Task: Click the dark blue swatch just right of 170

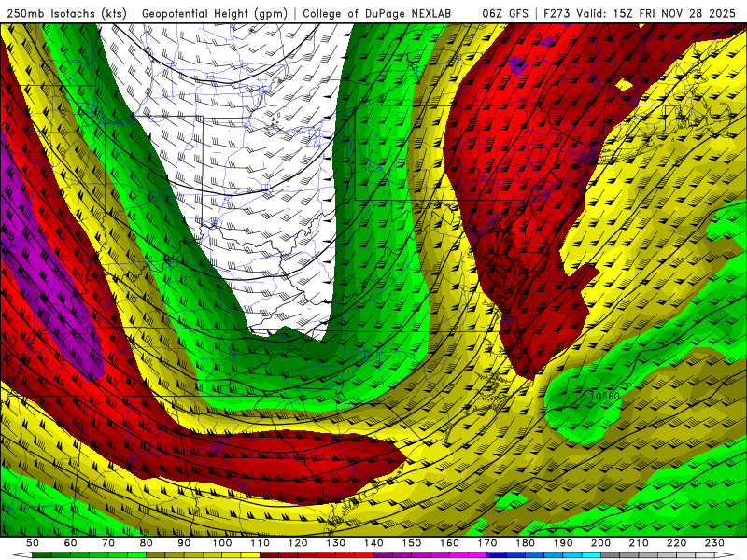Action: (x=497, y=554)
